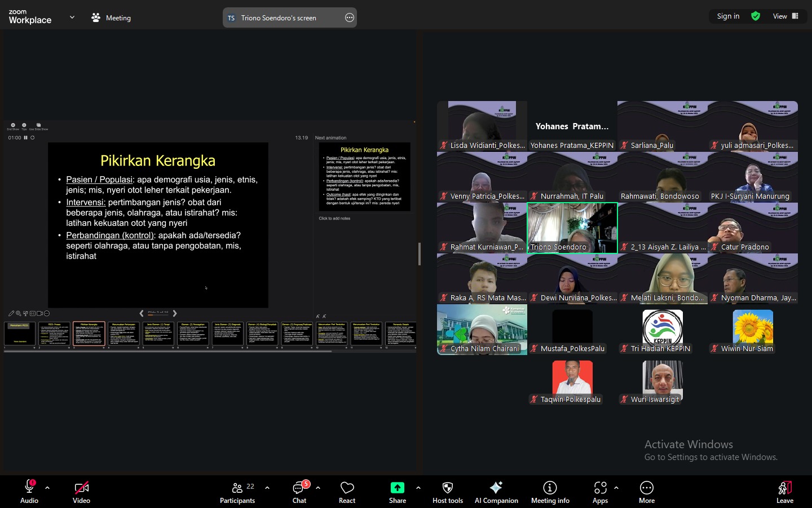Open Host tools
The width and height of the screenshot is (812, 508).
pos(447,492)
